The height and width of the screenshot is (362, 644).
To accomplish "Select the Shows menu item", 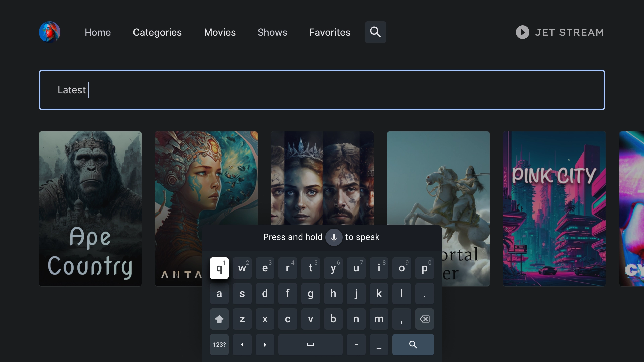I will pos(272,32).
